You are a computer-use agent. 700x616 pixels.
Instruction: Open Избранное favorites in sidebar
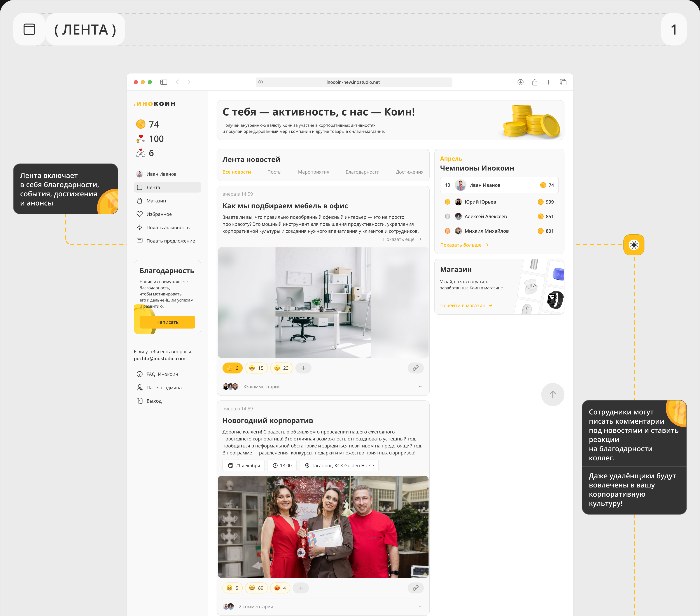coord(159,214)
